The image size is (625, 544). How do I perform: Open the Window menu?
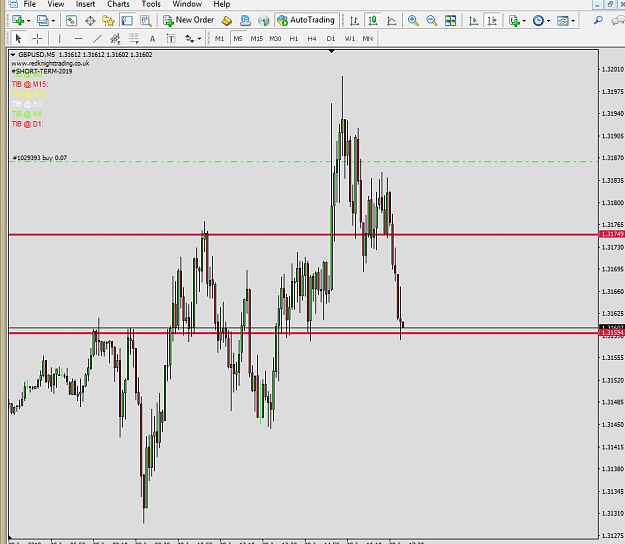tap(187, 4)
